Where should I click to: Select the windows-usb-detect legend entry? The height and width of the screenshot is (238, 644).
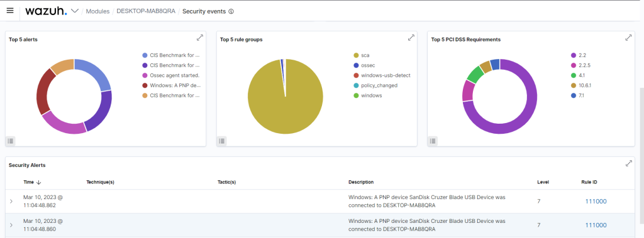pyautogui.click(x=382, y=75)
